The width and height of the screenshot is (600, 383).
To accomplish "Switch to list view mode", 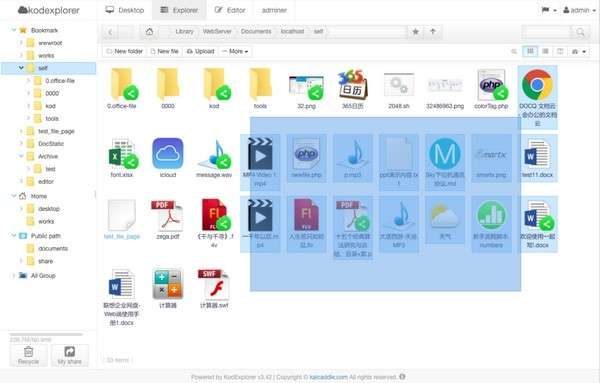I will pos(545,51).
